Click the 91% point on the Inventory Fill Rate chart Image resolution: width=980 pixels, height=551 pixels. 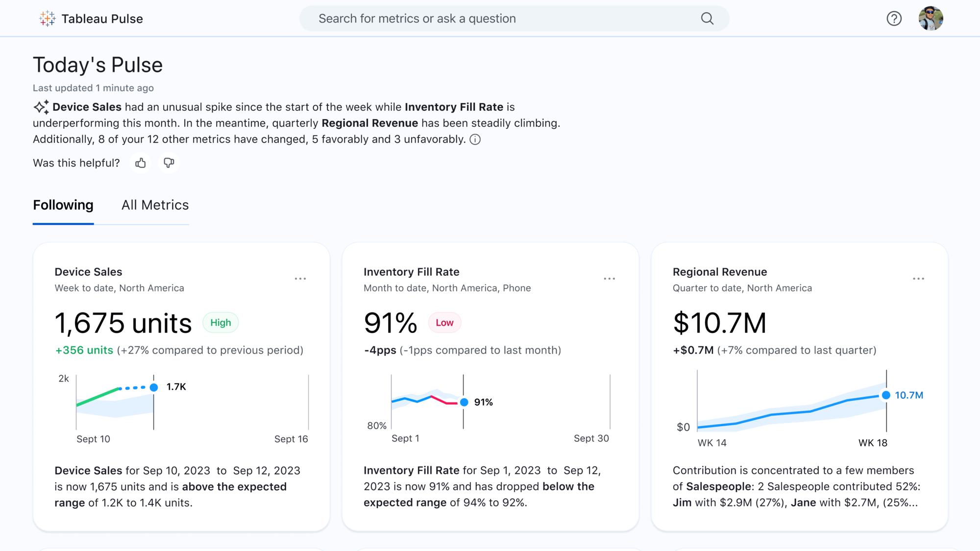point(464,402)
